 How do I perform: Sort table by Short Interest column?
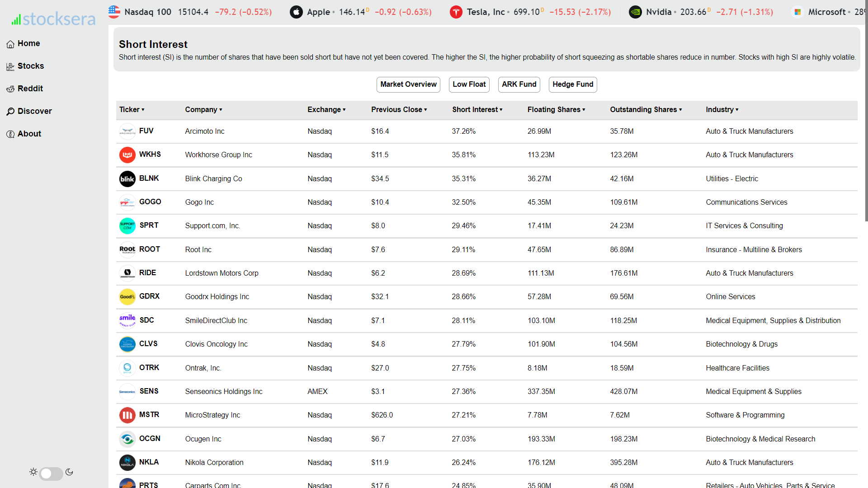(477, 110)
